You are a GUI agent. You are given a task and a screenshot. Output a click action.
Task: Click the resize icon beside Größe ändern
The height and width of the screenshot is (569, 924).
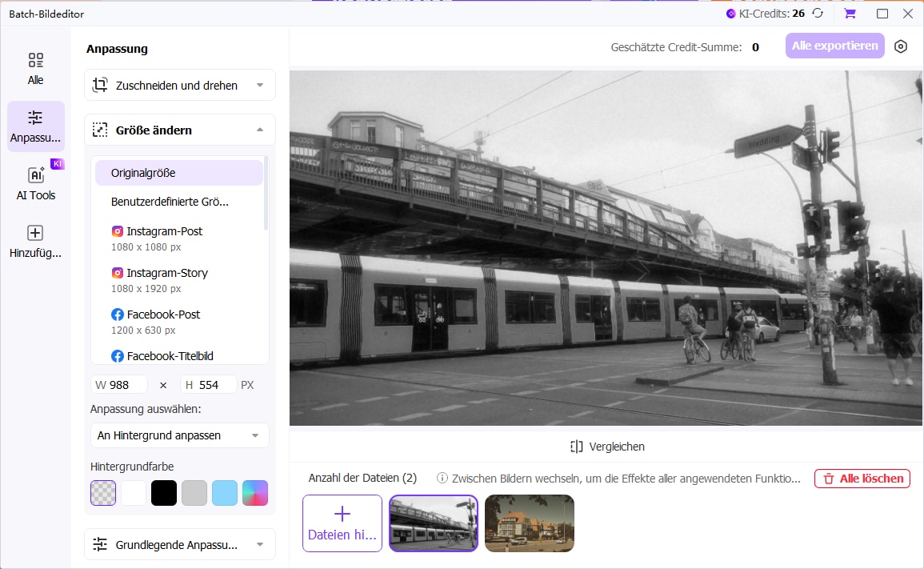click(x=100, y=130)
